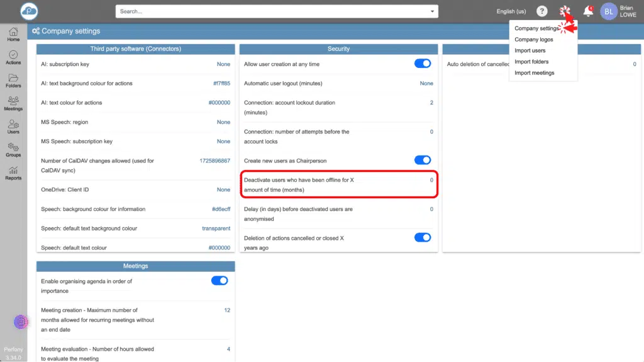Toggle Allow user creation at any time
Viewport: 644px width, 362px height.
coord(423,64)
